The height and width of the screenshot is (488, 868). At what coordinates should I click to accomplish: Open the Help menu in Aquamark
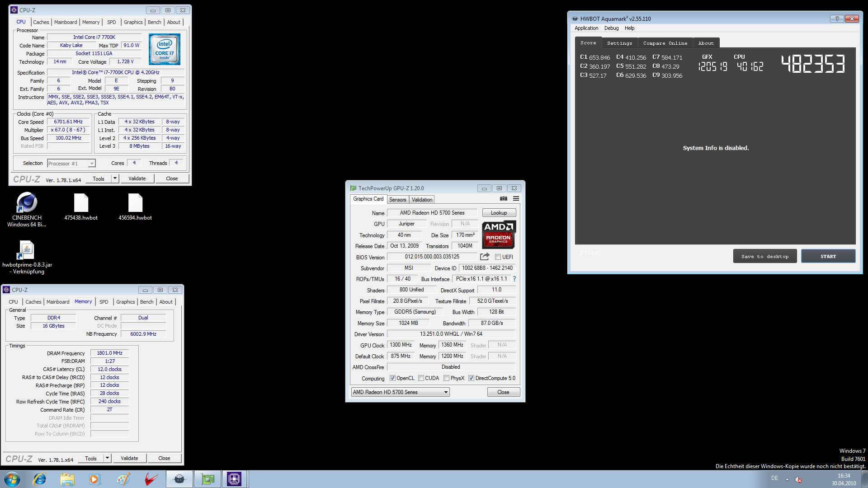tap(629, 28)
